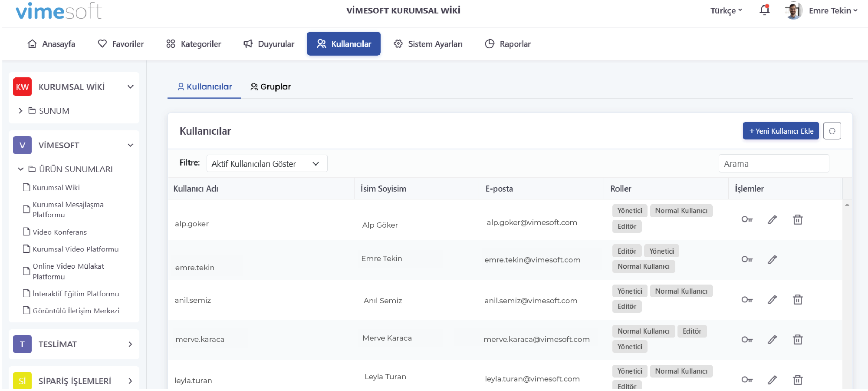Screen dimensions: 868x391
Task: Click Yönetici role tag for alp.goker
Action: point(630,211)
